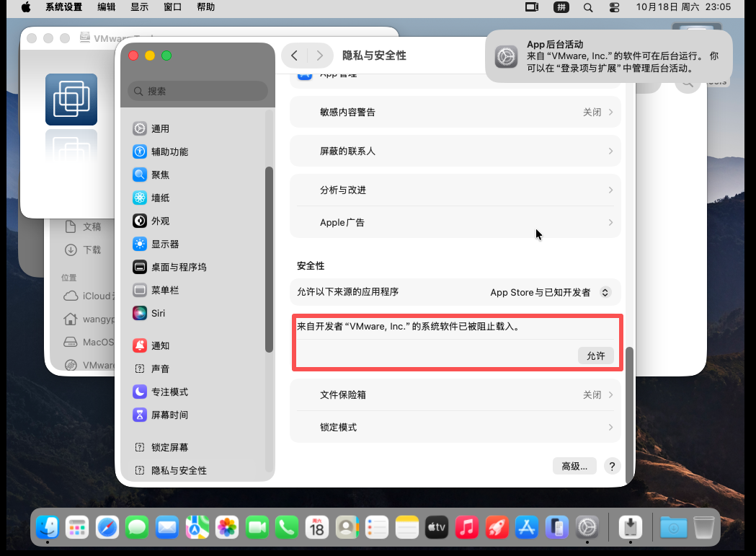Go back with the left chevron button
Image resolution: width=756 pixels, height=556 pixels.
point(295,56)
